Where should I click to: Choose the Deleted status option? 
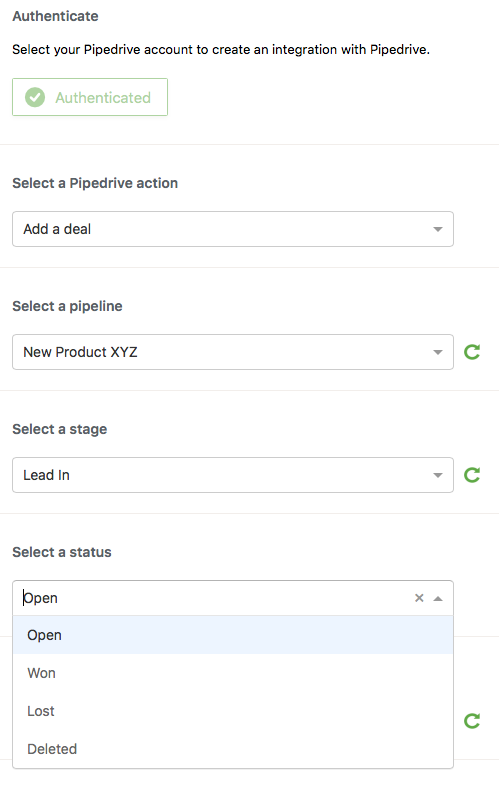233,749
